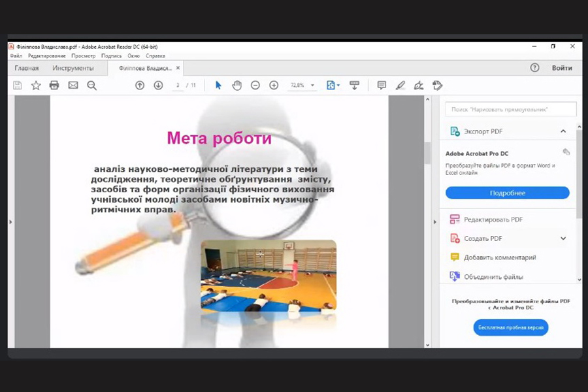The height and width of the screenshot is (392, 588).
Task: Add a sticky note comment
Action: 382,86
